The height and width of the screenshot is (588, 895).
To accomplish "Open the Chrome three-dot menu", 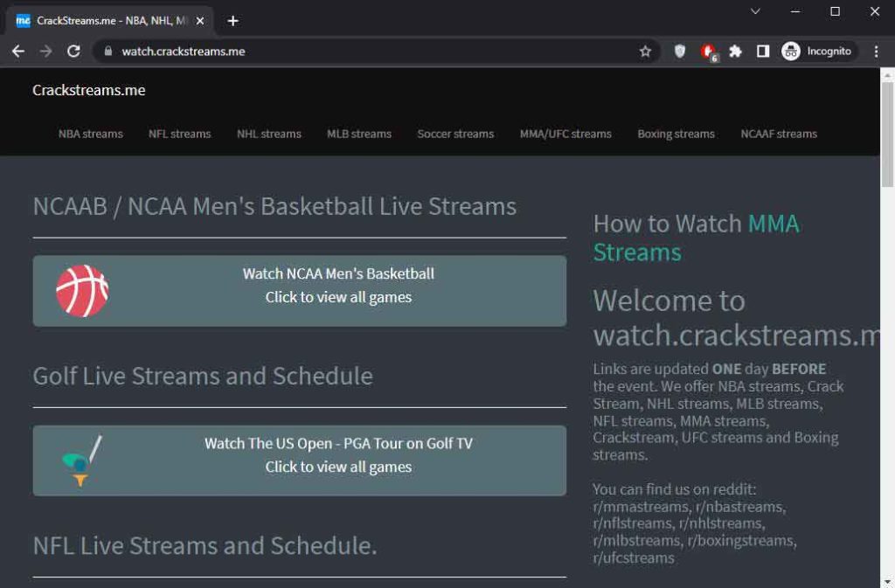I will [877, 52].
